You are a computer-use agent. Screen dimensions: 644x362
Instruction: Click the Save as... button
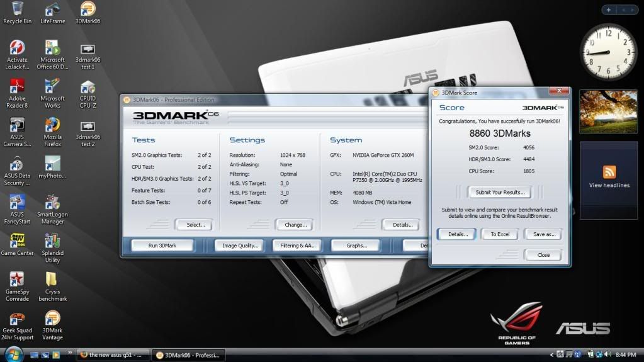click(x=543, y=234)
